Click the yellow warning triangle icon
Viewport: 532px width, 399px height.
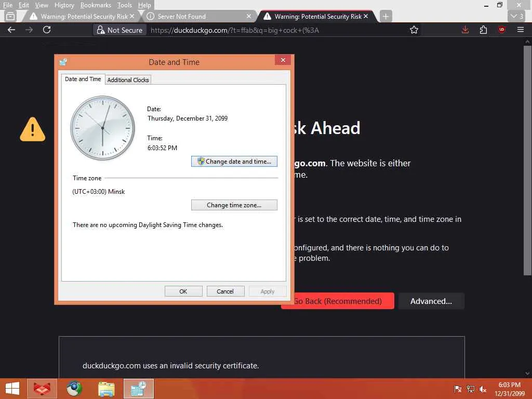pos(33,129)
